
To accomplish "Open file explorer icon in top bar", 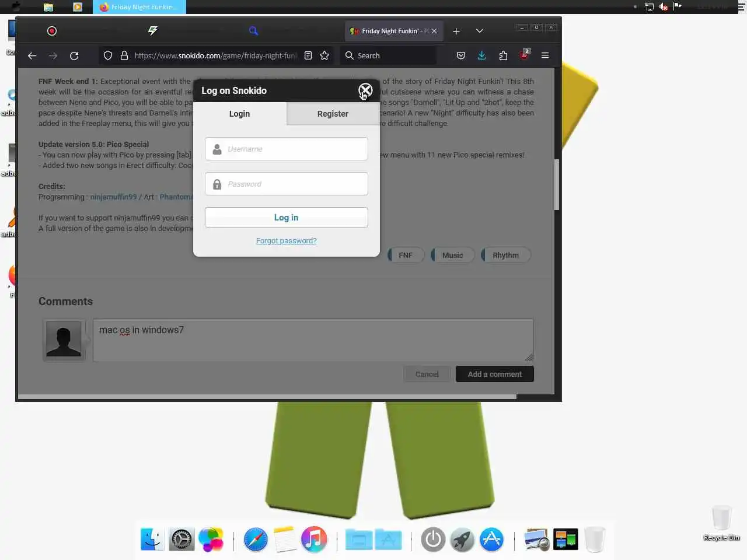I will (48, 7).
